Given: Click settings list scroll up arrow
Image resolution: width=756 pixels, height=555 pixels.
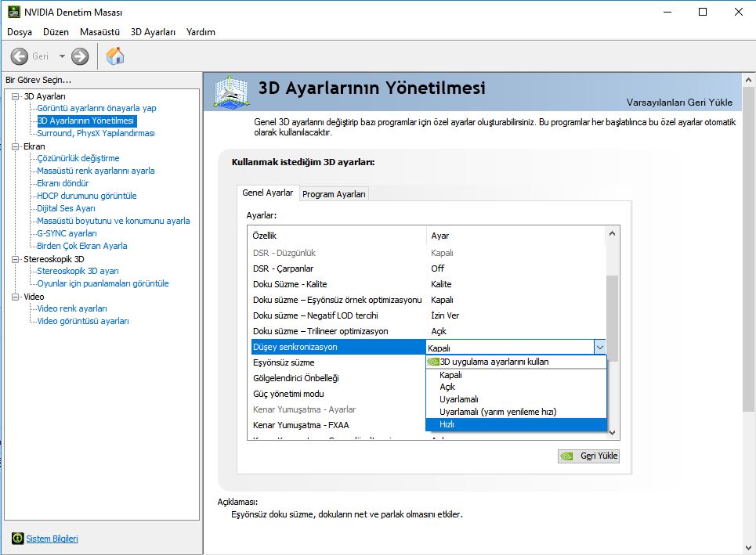Looking at the screenshot, I should click(613, 233).
